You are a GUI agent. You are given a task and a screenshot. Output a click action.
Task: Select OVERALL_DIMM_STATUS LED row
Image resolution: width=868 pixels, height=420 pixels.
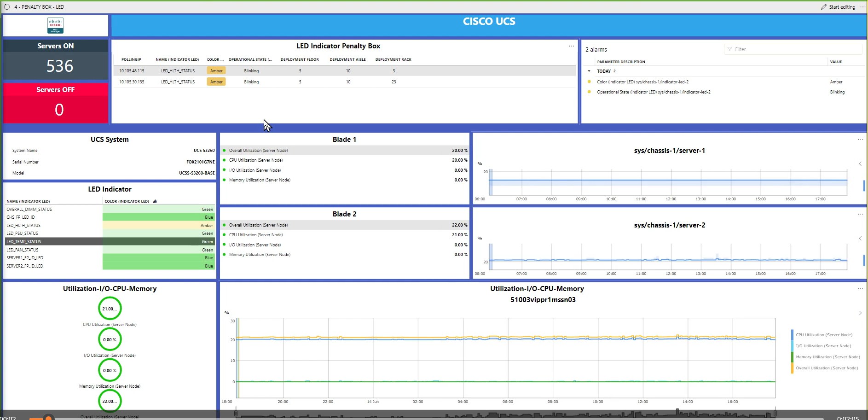(110, 210)
